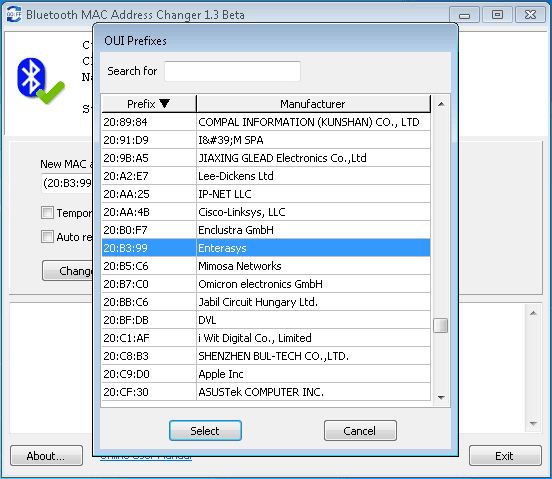
Task: Select the Apple Inc prefix row
Action: [266, 374]
